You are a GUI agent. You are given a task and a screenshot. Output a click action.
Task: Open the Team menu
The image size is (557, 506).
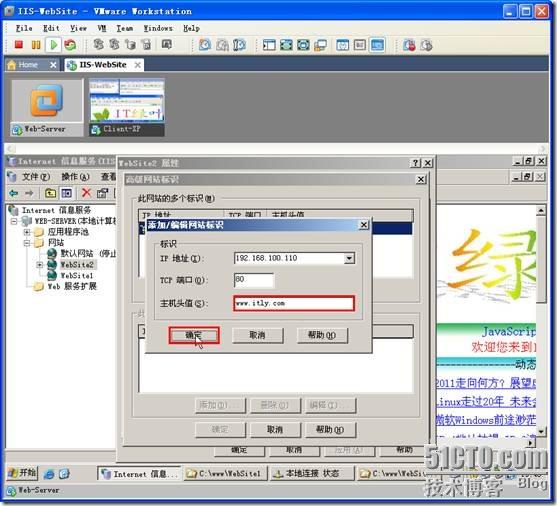125,28
